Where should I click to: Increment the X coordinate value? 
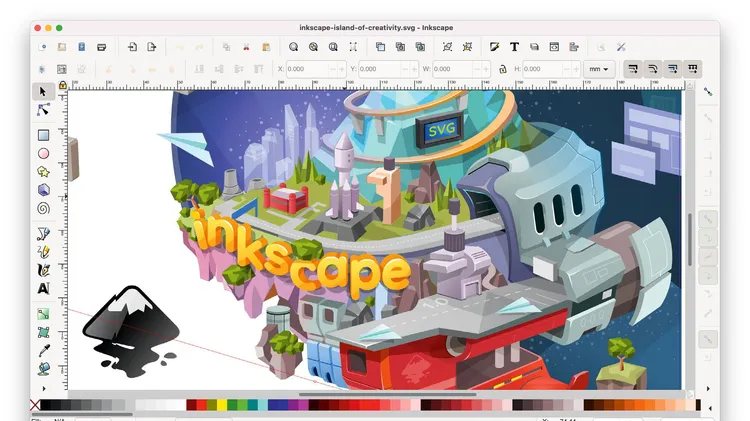[342, 69]
